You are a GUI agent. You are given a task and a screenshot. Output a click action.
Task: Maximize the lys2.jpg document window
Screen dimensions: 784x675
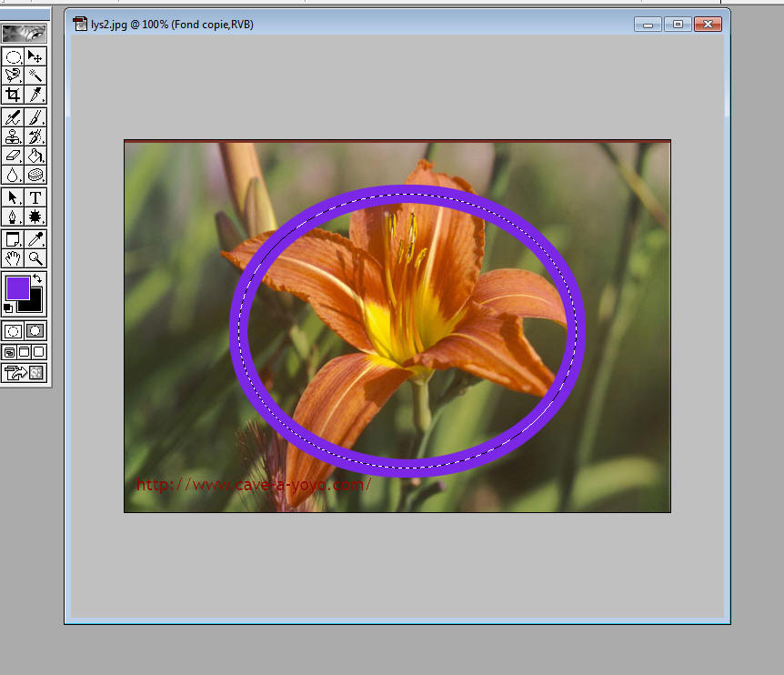[x=678, y=24]
